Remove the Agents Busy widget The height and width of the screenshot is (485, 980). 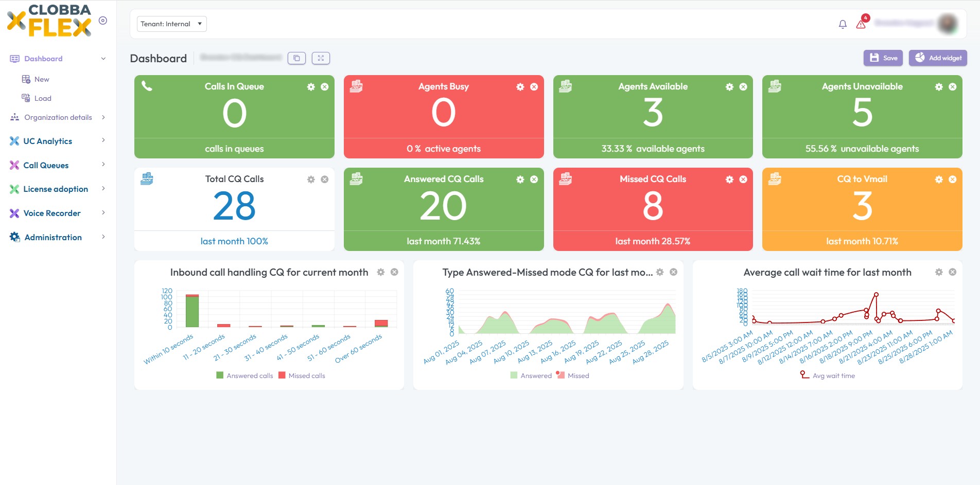point(534,87)
